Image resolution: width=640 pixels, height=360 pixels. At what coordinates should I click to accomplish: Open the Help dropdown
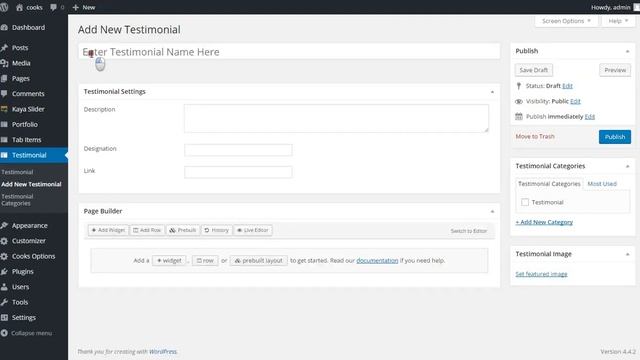[618, 21]
